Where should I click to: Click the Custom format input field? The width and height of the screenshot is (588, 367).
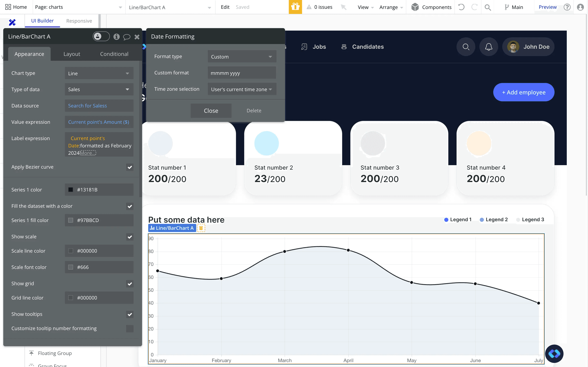242,73
